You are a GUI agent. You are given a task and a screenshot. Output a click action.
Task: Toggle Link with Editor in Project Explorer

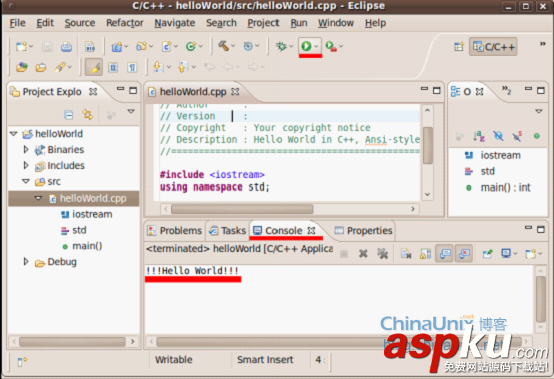coord(88,114)
